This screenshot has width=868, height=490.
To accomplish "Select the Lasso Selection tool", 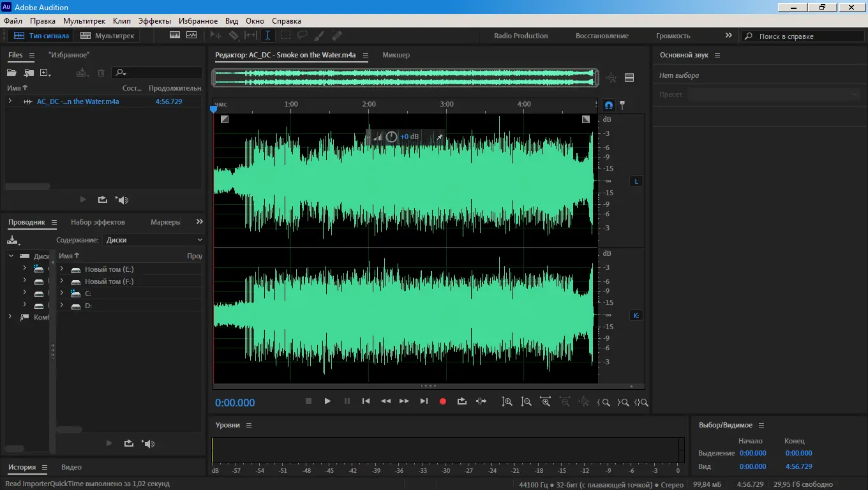I will tap(303, 35).
